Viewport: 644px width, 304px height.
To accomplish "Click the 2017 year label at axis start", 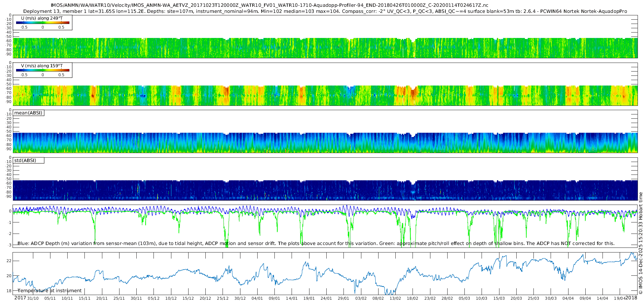I will tap(20, 298).
